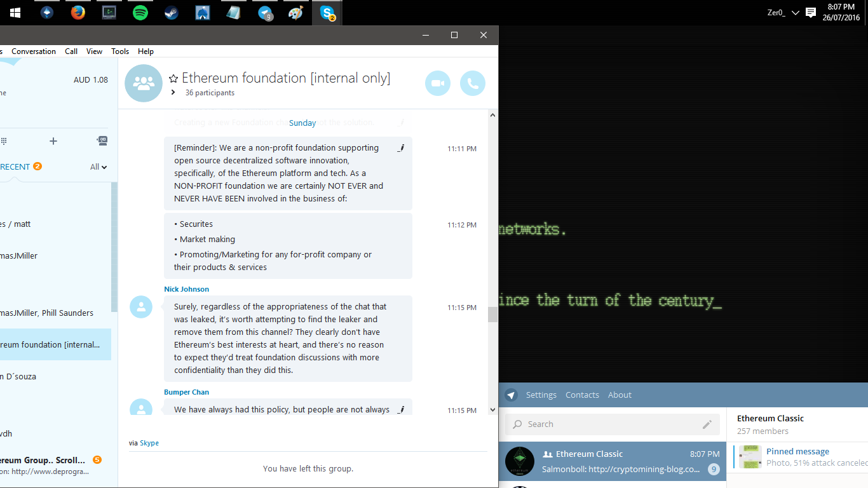This screenshot has width=868, height=488.
Task: Open Telegram from the taskbar
Action: [x=265, y=13]
